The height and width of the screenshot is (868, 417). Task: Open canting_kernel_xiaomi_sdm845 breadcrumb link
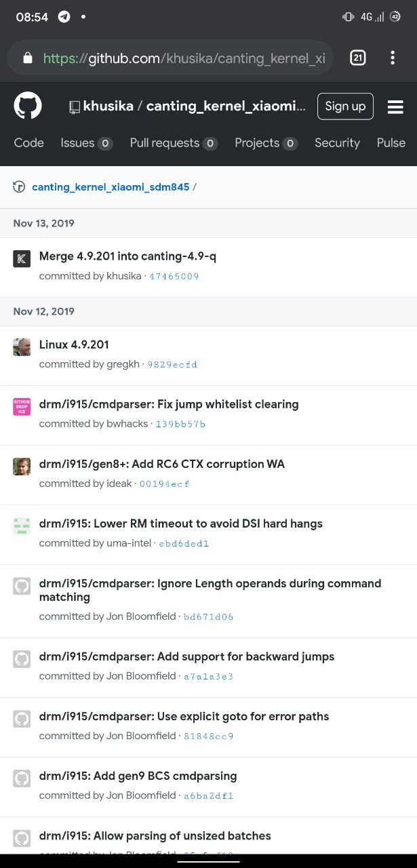(111, 187)
